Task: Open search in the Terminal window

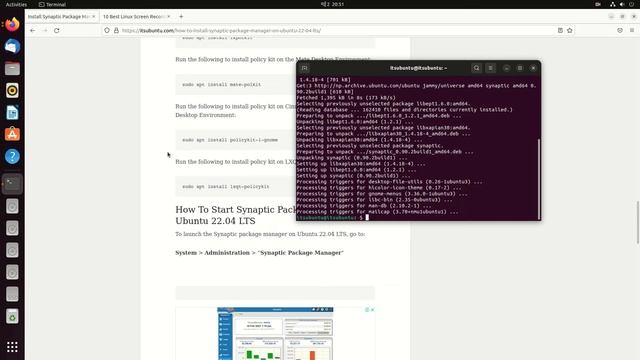Action: click(x=476, y=68)
